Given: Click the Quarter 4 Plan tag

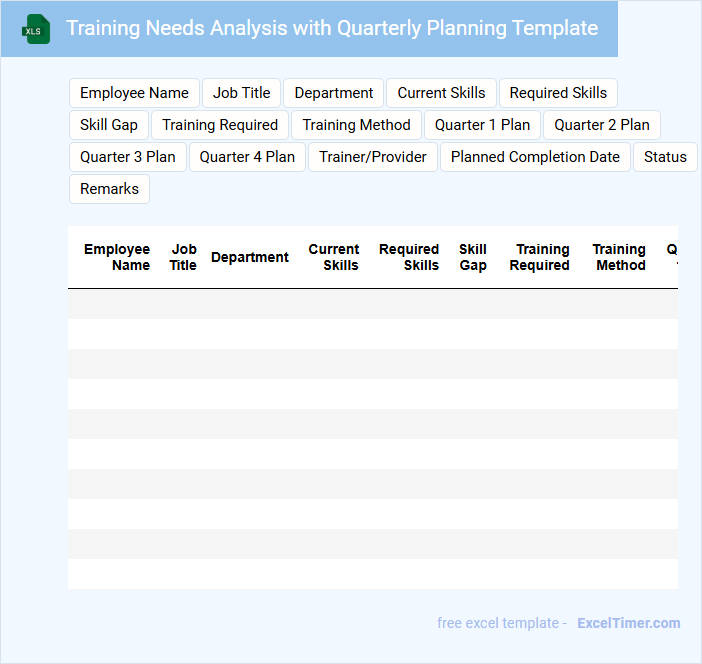Looking at the screenshot, I should click(247, 157).
